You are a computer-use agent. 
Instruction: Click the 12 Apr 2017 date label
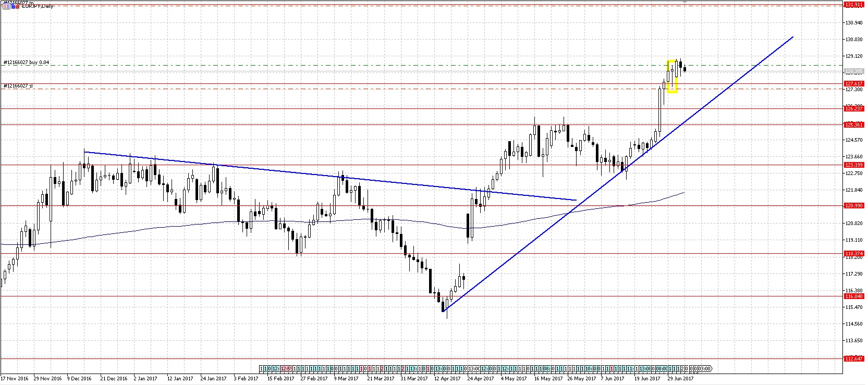tap(448, 379)
